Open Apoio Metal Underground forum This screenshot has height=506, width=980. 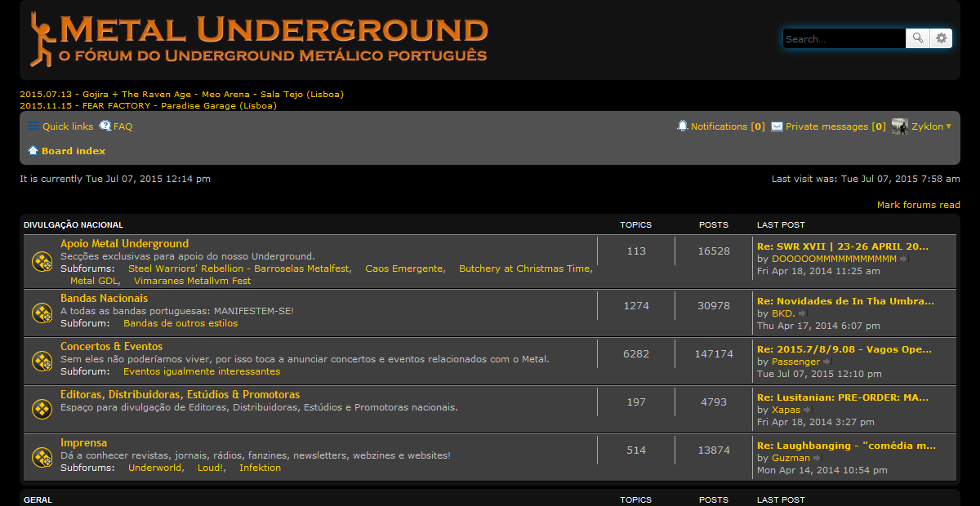pyautogui.click(x=124, y=243)
